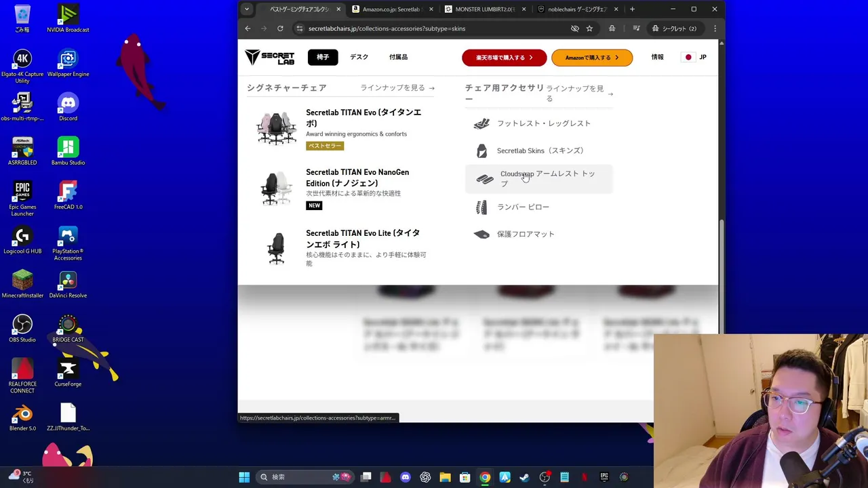Open the Chrome tab search dropdown arrow
Screen dimensions: 868x488
(247, 9)
